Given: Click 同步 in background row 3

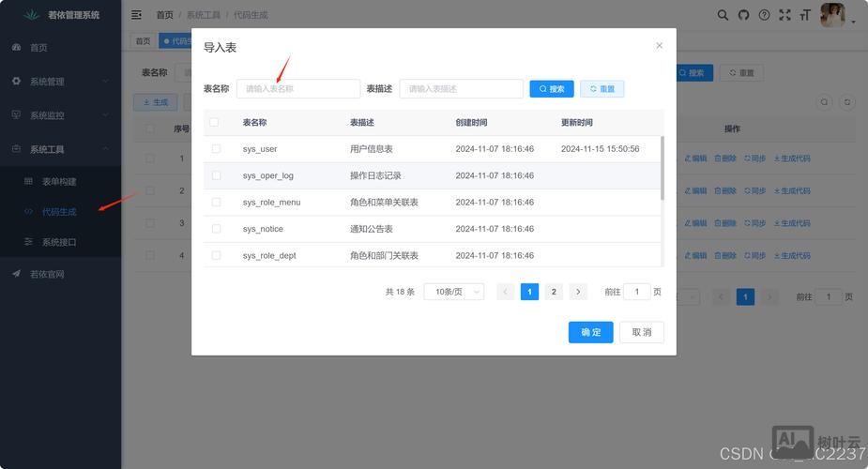Looking at the screenshot, I should point(755,223).
